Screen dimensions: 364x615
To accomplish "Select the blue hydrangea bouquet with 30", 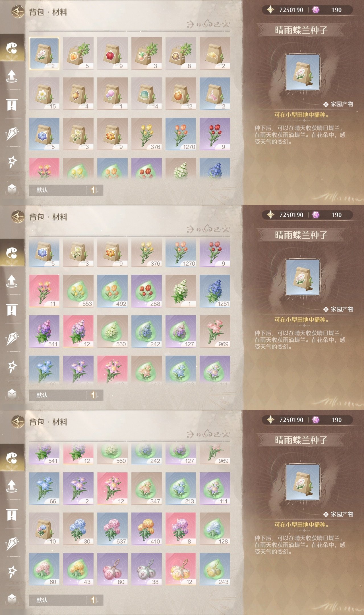I will (x=78, y=529).
